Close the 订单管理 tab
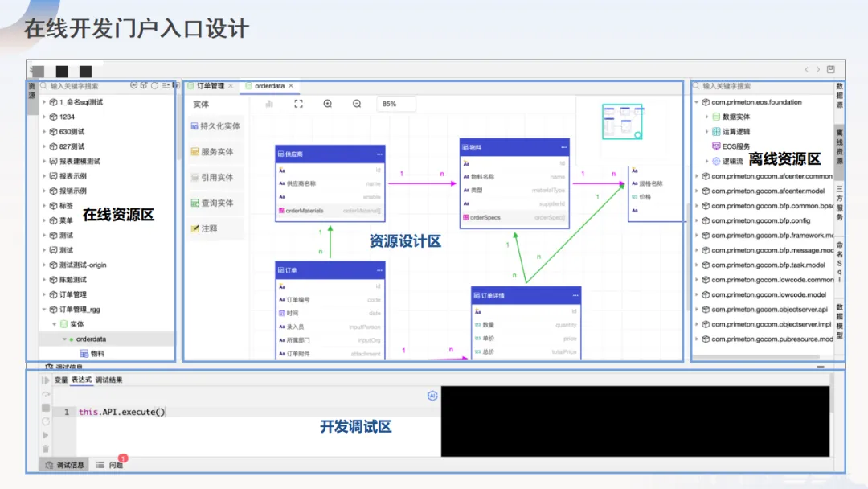 point(231,86)
